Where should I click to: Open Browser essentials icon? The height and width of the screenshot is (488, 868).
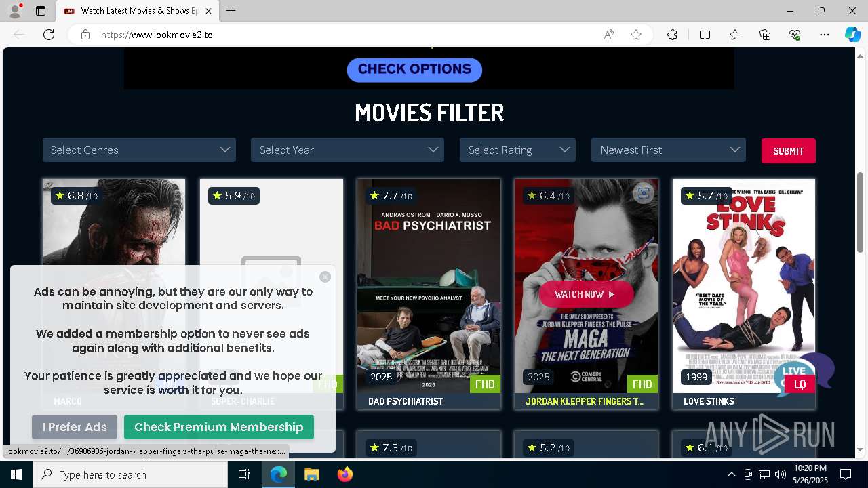tap(795, 35)
